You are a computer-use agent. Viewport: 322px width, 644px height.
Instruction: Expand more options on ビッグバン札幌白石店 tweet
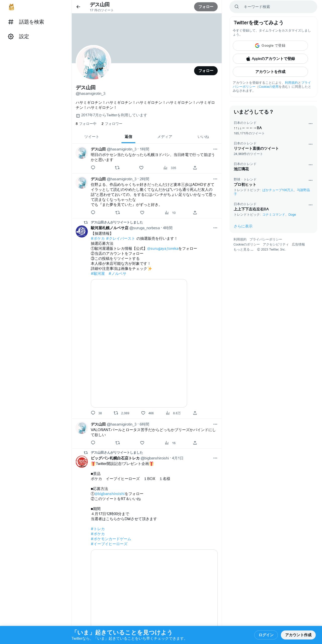coord(215,458)
